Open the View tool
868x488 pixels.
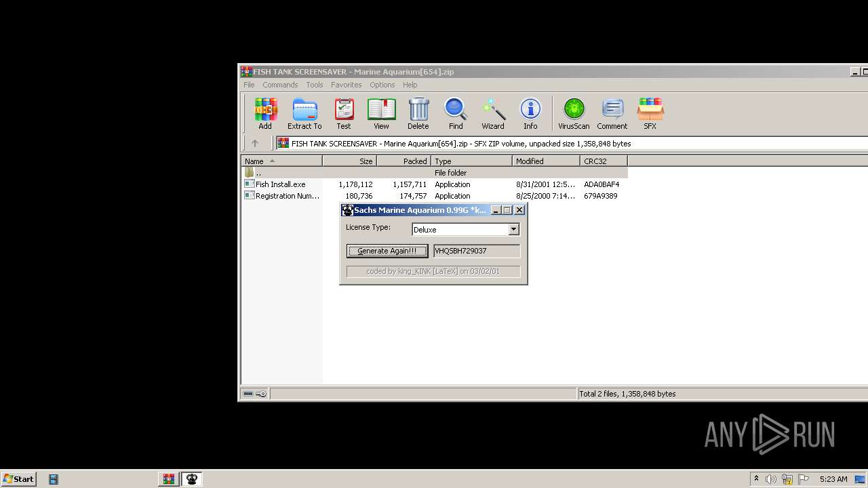pos(381,113)
